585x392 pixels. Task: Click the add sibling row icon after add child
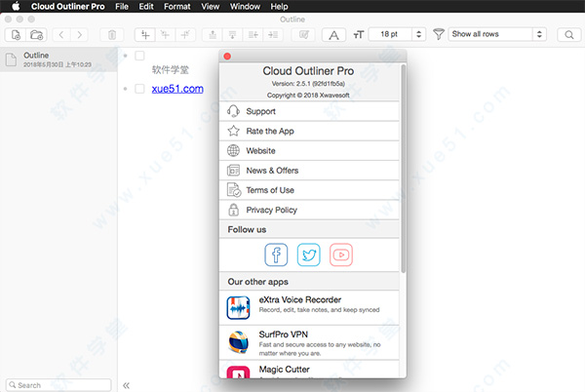pos(185,35)
